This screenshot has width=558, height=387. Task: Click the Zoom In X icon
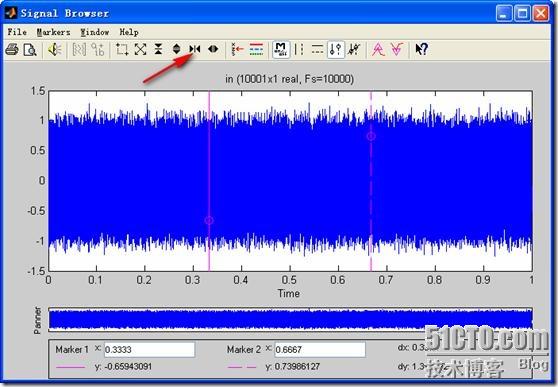coord(195,49)
